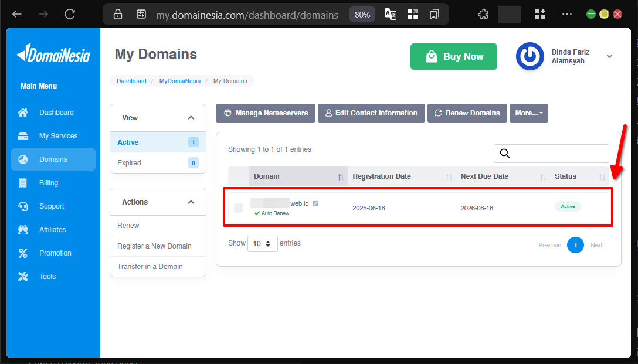Expand the entries-per-page selector showing 10
The height and width of the screenshot is (364, 638).
(262, 243)
